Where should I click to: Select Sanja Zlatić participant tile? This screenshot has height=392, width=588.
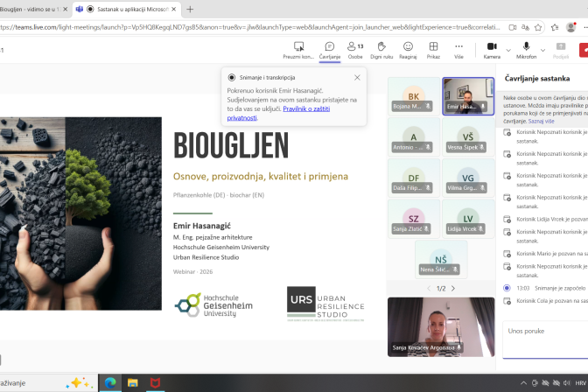point(414,219)
